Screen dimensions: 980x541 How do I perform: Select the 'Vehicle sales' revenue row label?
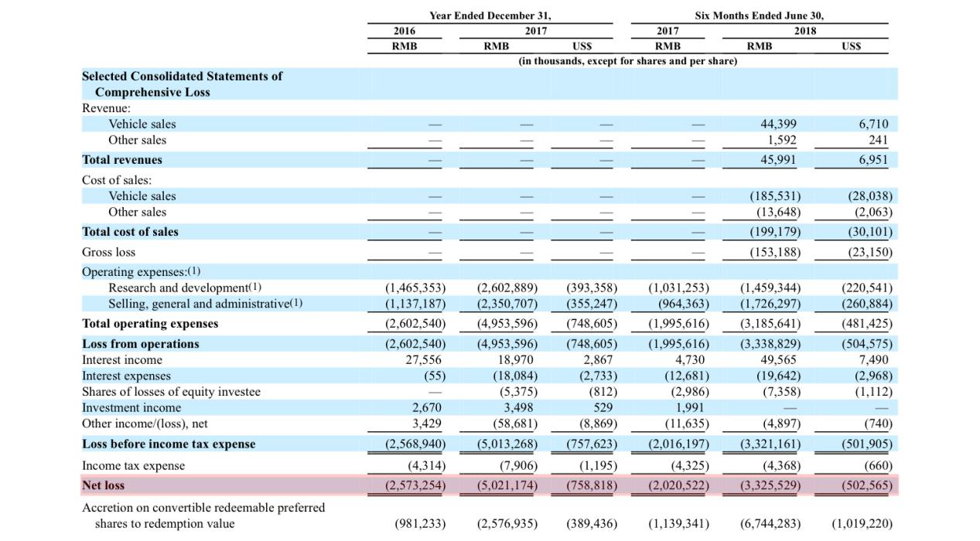pyautogui.click(x=142, y=124)
